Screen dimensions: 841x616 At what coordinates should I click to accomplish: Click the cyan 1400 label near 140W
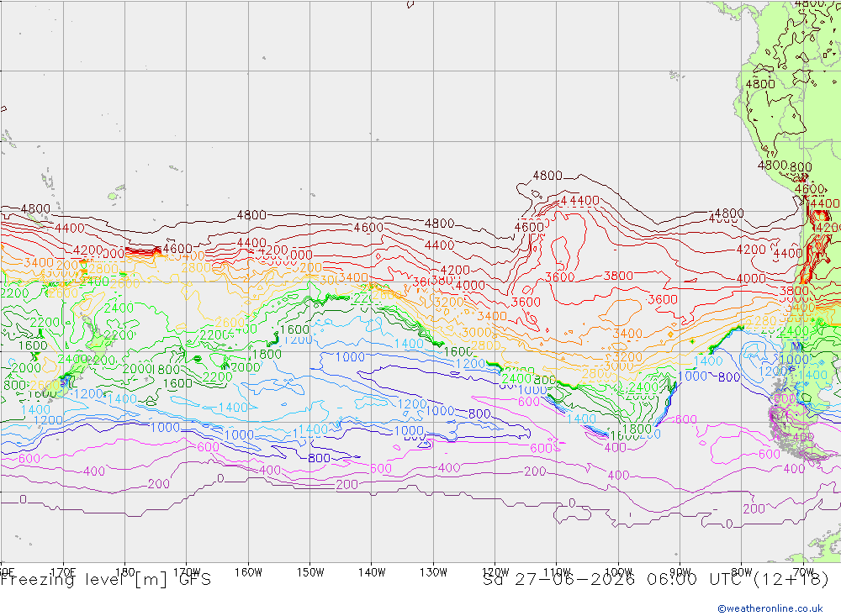point(409,343)
